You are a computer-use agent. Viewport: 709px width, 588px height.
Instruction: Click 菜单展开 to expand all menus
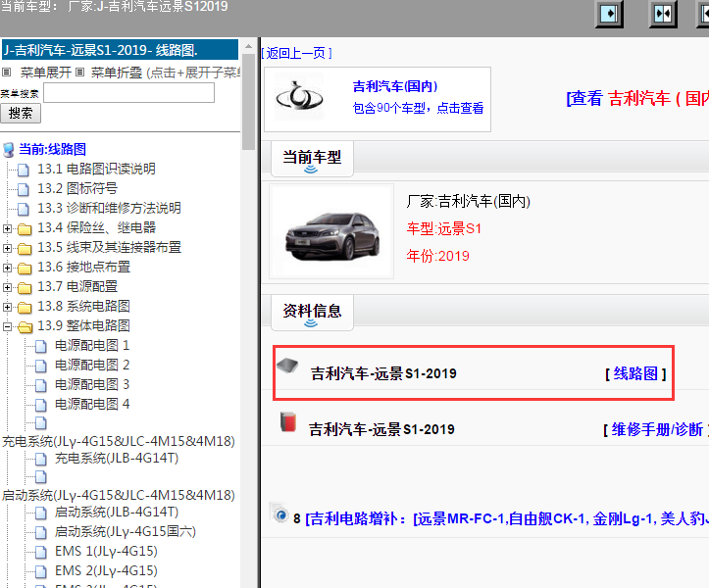(46, 73)
